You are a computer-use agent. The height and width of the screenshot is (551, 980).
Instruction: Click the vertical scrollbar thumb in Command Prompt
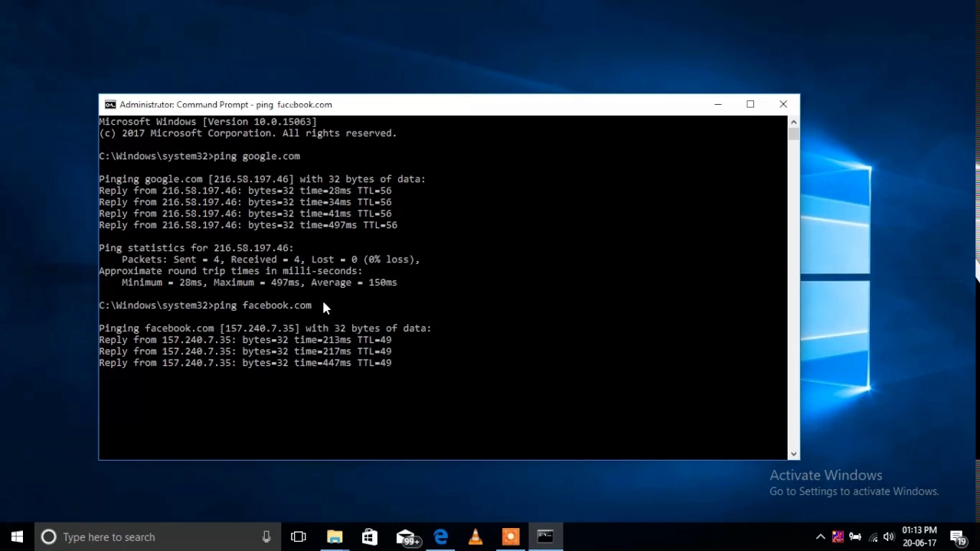(x=793, y=135)
